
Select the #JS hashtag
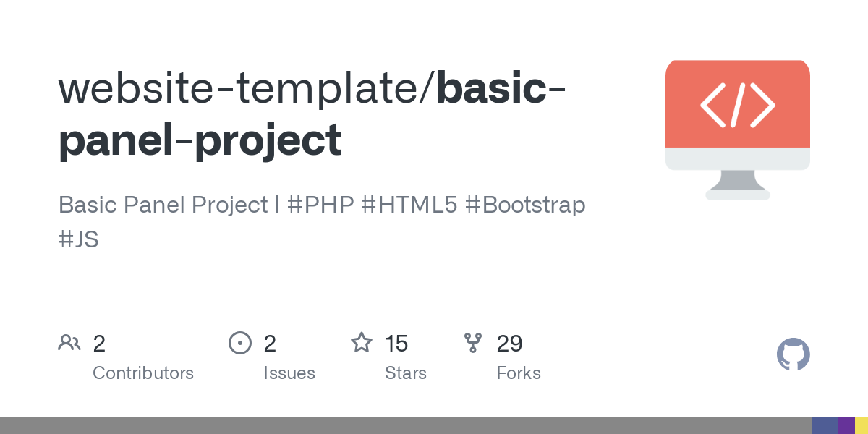coord(78,239)
